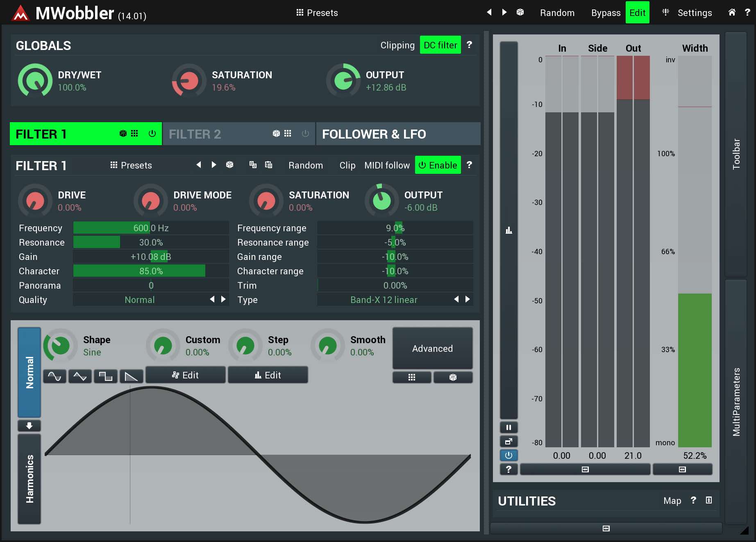Step Quality to previous option
756x542 pixels.
[x=212, y=299]
